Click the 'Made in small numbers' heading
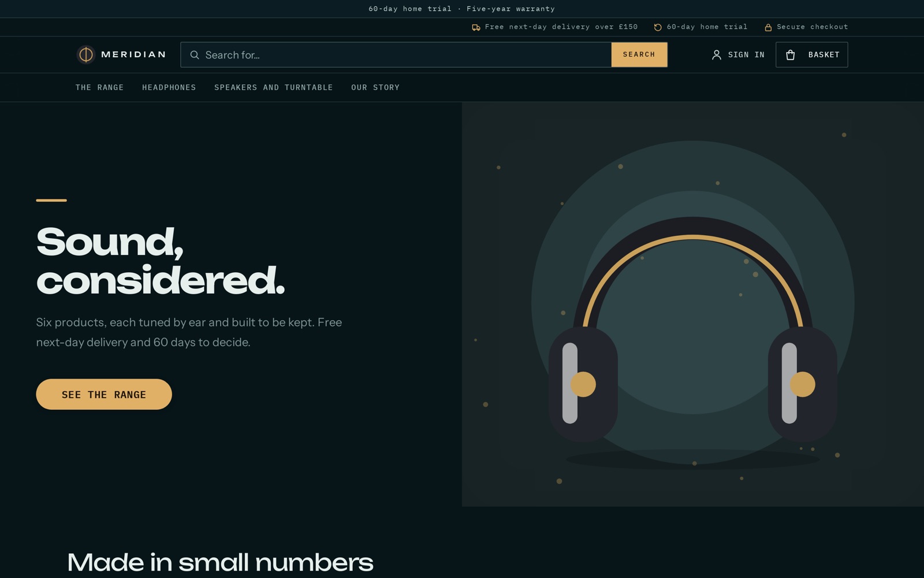Image resolution: width=924 pixels, height=578 pixels. [x=220, y=562]
